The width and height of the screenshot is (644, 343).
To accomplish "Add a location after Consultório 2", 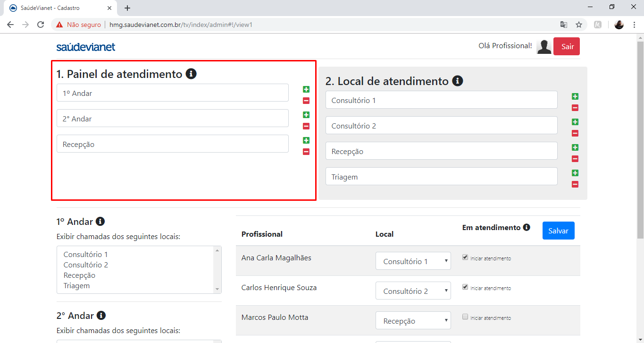I will point(575,122).
